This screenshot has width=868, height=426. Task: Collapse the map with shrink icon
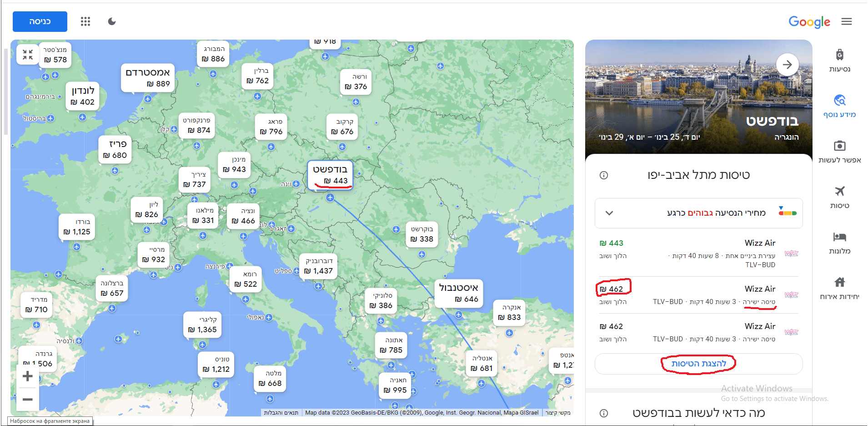click(x=28, y=55)
